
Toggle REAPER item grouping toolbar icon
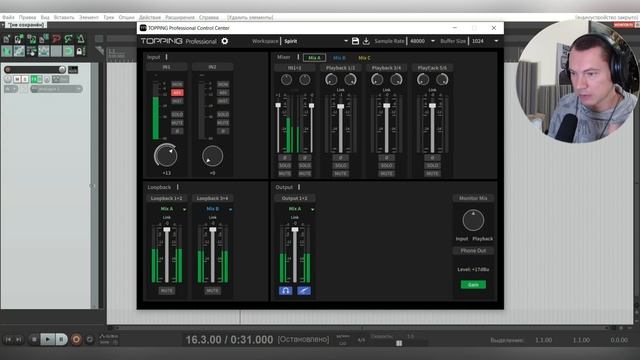coord(19,51)
